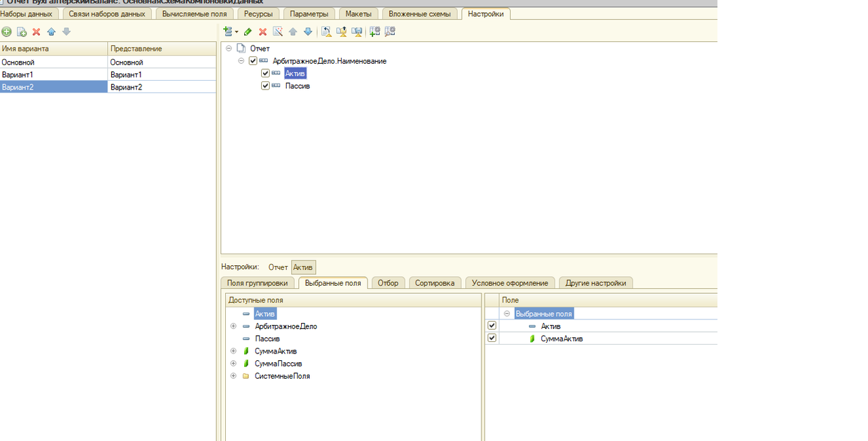
Task: Open the Поля группировки tab
Action: [x=258, y=283]
